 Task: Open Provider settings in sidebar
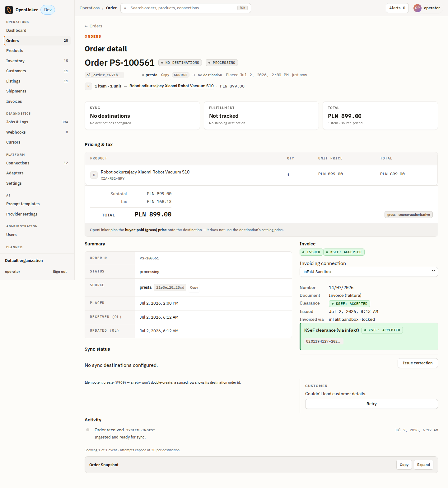pos(37,214)
